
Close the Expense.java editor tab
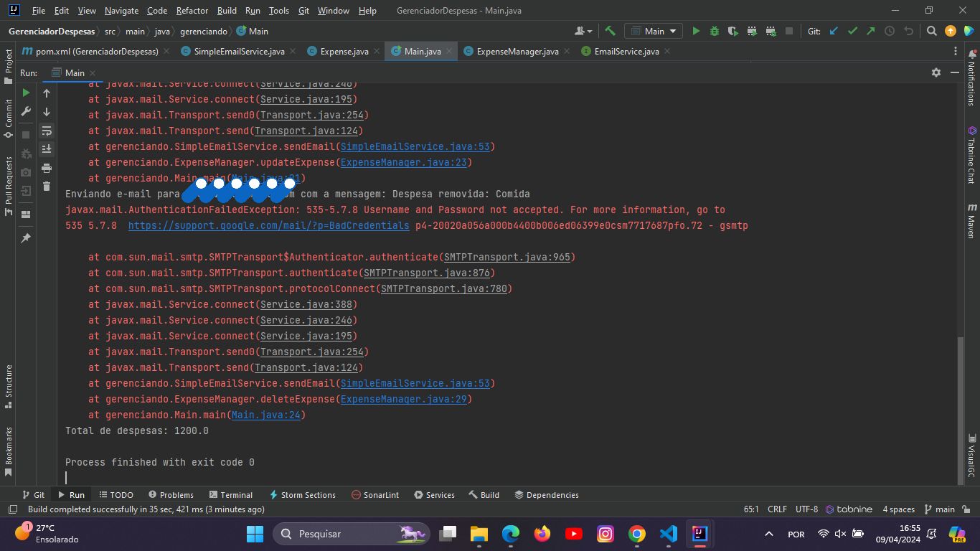point(377,52)
